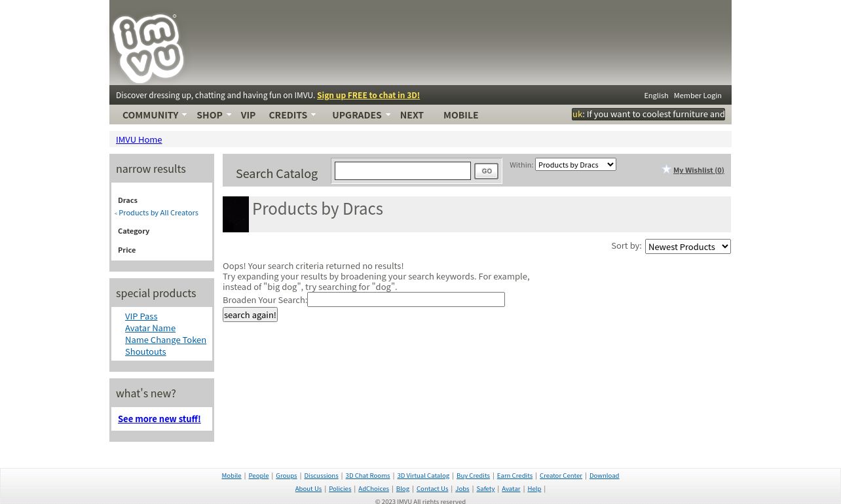Screen dimensions: 841x504
Task: Open Help footer link
Action: pos(534,489)
